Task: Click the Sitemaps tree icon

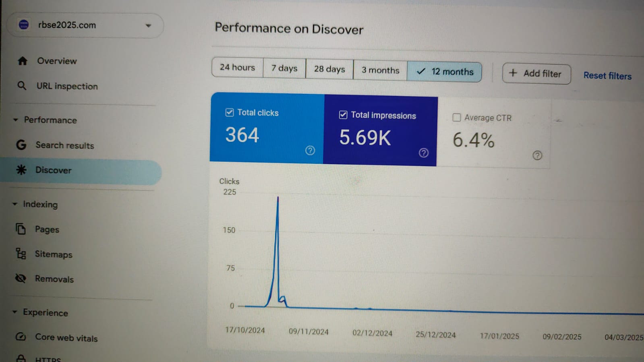Action: point(21,254)
